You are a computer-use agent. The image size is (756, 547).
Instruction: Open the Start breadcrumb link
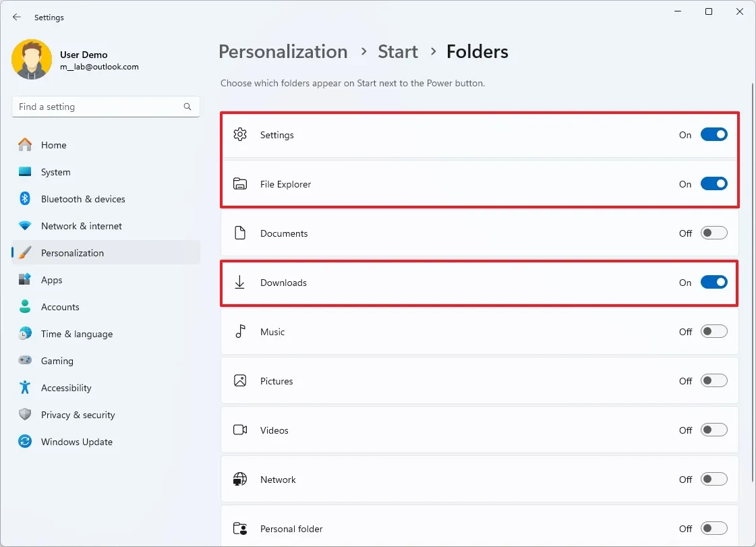[x=397, y=51]
